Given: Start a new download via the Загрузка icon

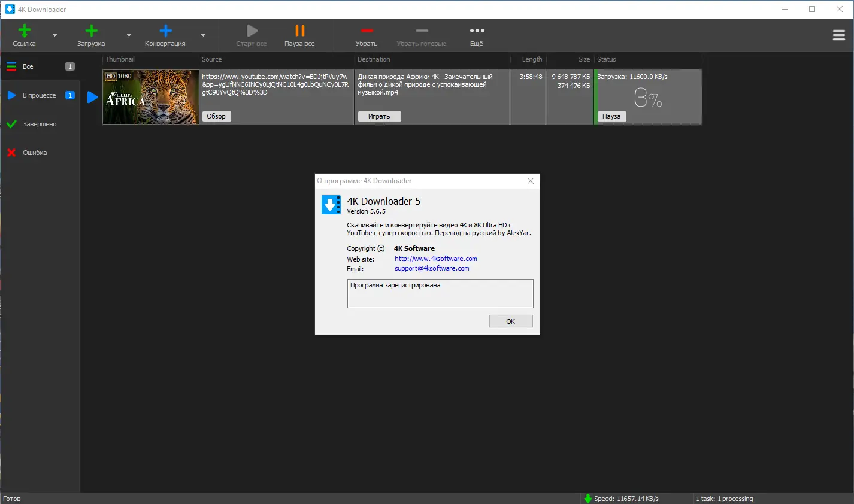Looking at the screenshot, I should click(91, 35).
